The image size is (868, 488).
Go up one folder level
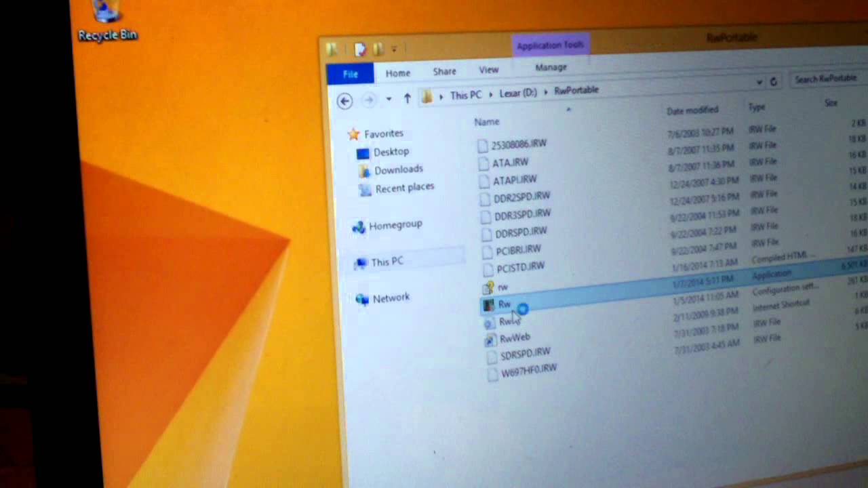click(x=407, y=98)
